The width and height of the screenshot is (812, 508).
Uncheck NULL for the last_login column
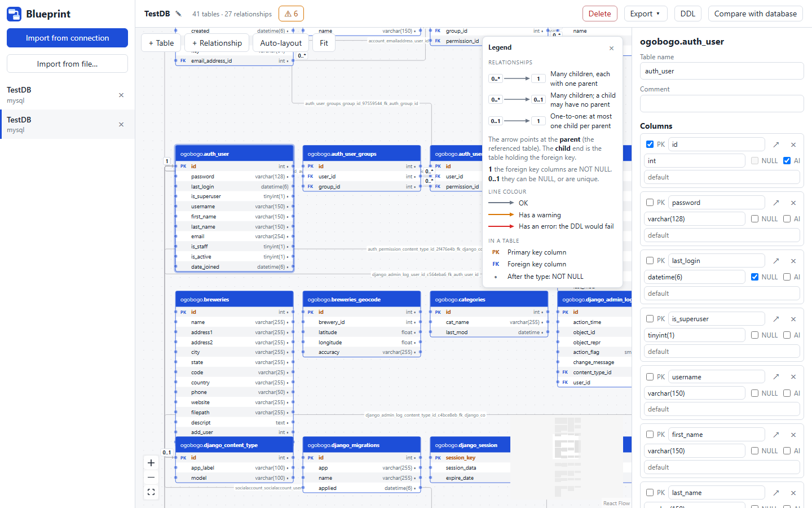click(754, 277)
